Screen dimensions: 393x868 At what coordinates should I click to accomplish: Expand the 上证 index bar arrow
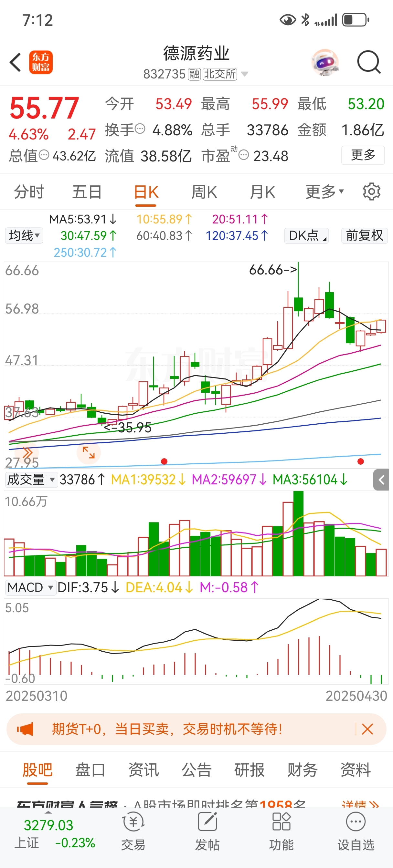[48, 813]
